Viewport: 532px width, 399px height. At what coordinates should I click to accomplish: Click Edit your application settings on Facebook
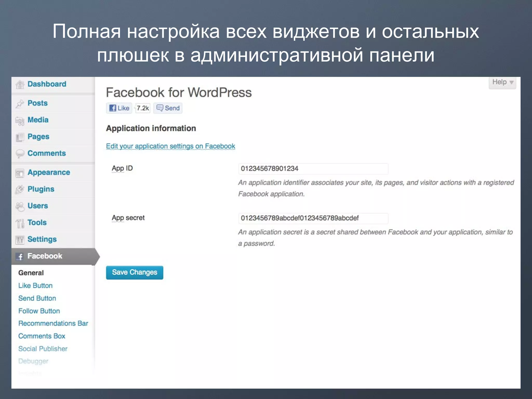pyautogui.click(x=170, y=146)
